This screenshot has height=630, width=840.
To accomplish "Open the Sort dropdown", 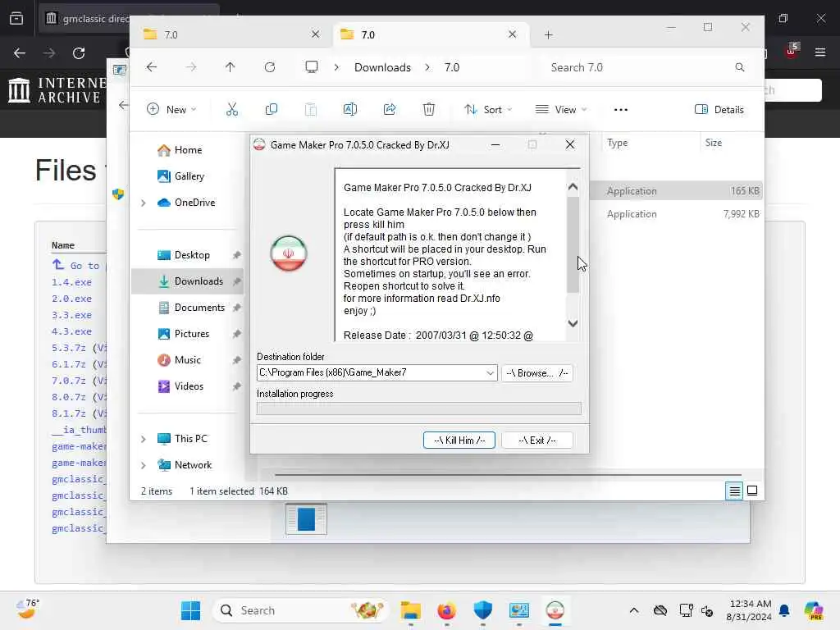I will point(487,110).
